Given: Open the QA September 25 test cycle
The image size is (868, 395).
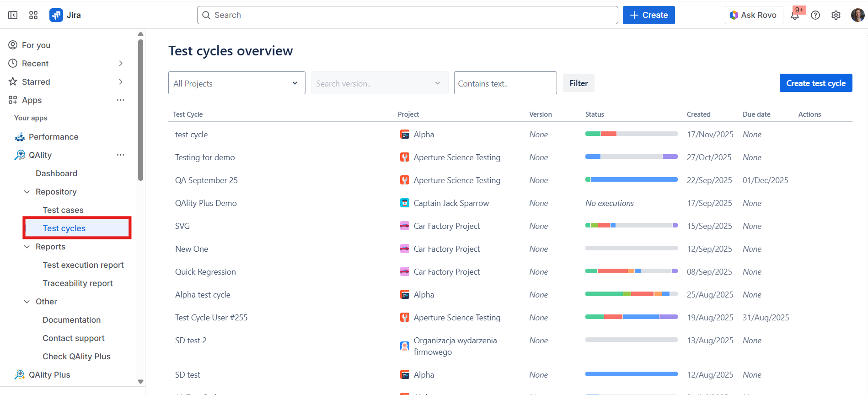Looking at the screenshot, I should (206, 180).
